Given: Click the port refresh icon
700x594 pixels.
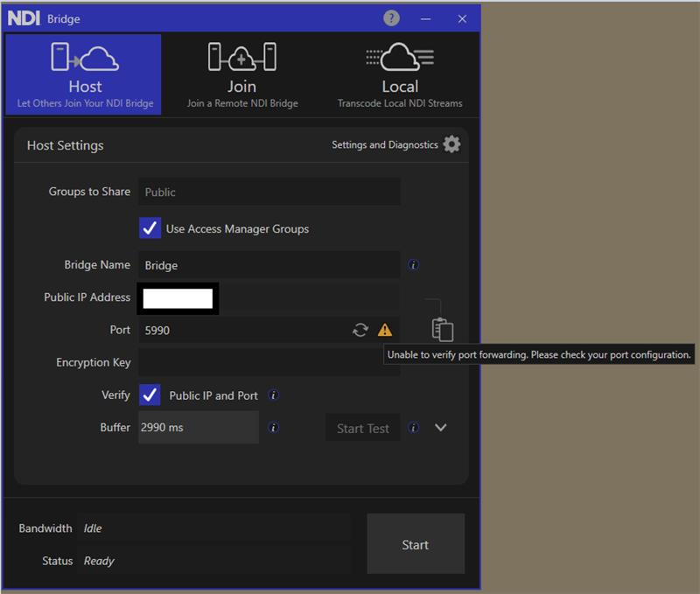Looking at the screenshot, I should tap(360, 330).
